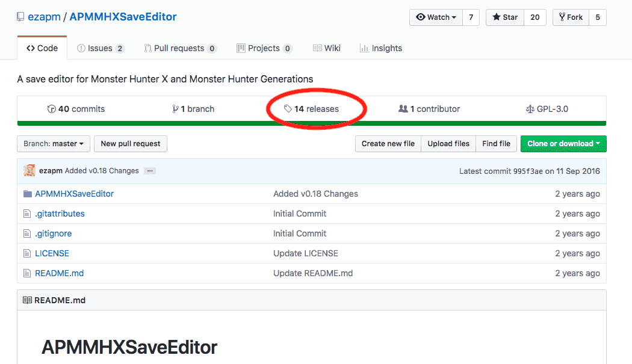Open the .gitignore file
The image size is (632, 364).
click(x=53, y=233)
